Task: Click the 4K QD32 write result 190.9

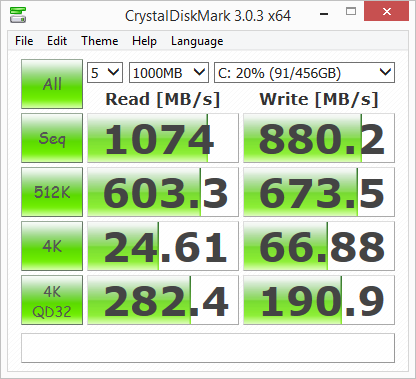Action: 319,300
